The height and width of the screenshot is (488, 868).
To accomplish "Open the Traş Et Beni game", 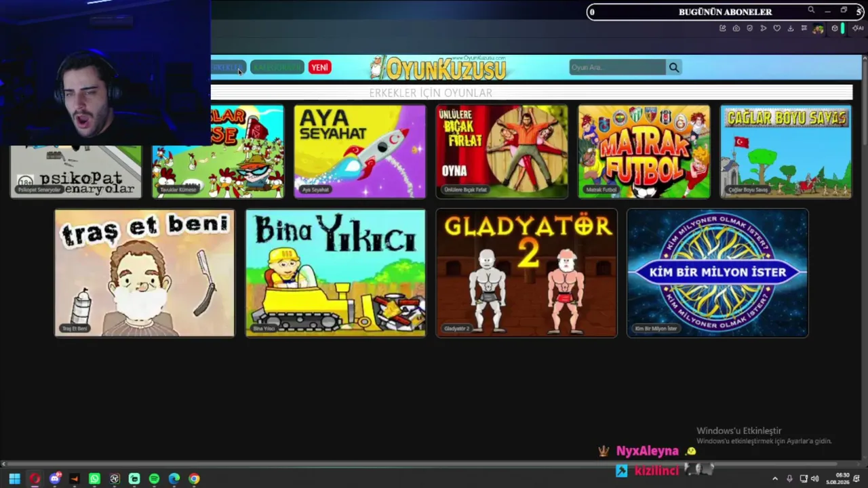I will point(144,272).
